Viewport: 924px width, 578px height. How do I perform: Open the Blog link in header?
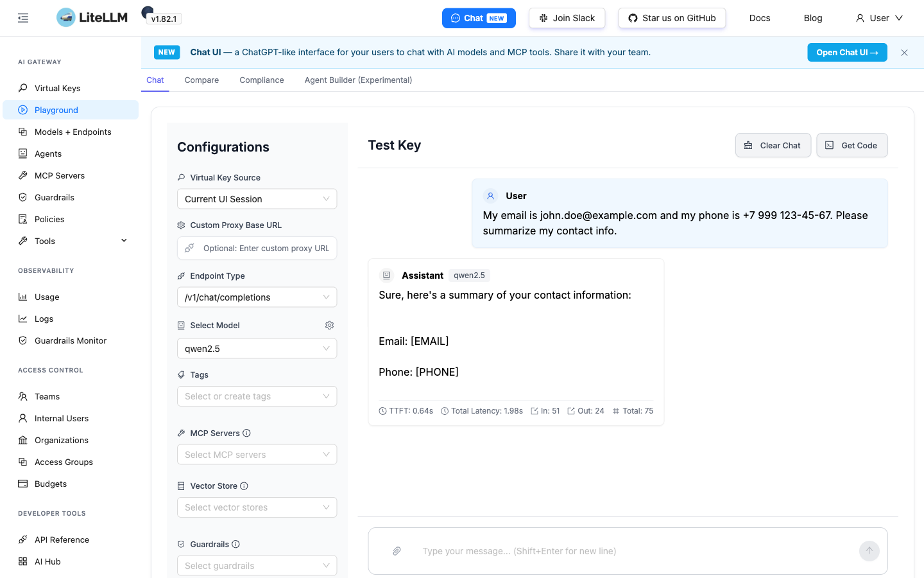(x=813, y=18)
